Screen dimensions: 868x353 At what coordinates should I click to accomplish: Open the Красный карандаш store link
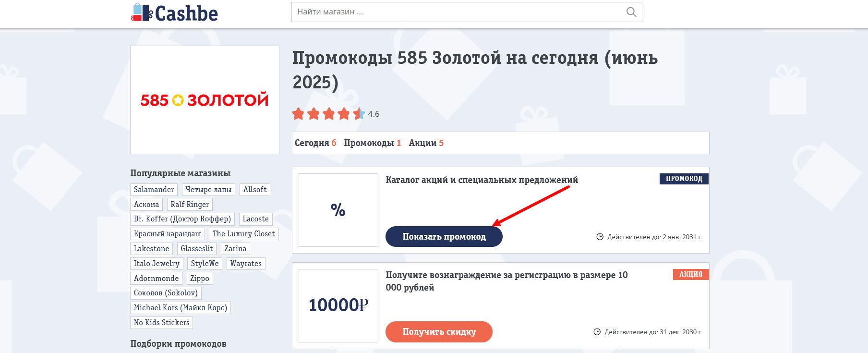point(168,234)
